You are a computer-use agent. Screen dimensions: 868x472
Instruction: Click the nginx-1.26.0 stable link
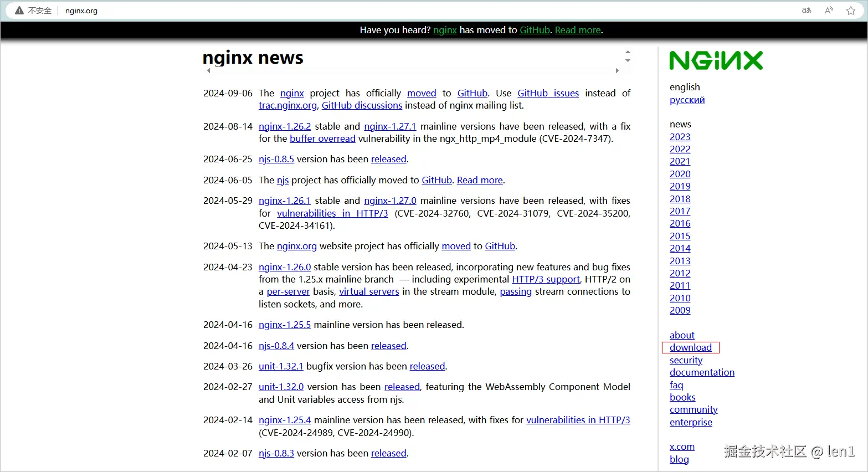(x=285, y=267)
